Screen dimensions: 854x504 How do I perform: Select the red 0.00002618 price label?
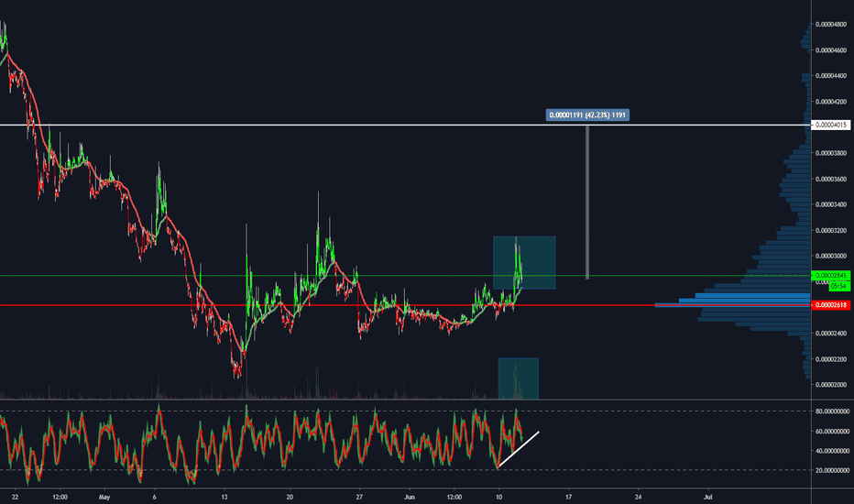tap(830, 305)
